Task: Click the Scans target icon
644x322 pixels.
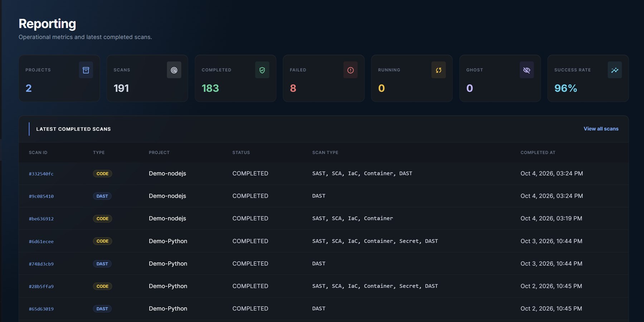Action: [174, 70]
